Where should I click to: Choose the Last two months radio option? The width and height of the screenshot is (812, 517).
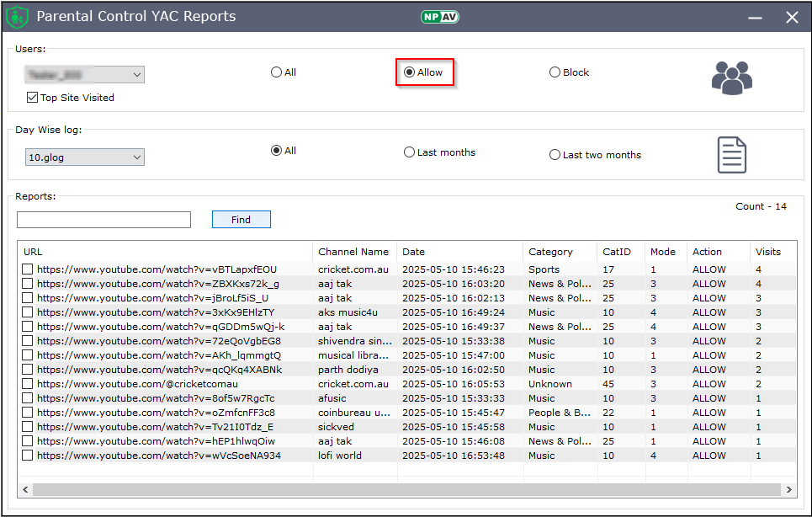(555, 155)
